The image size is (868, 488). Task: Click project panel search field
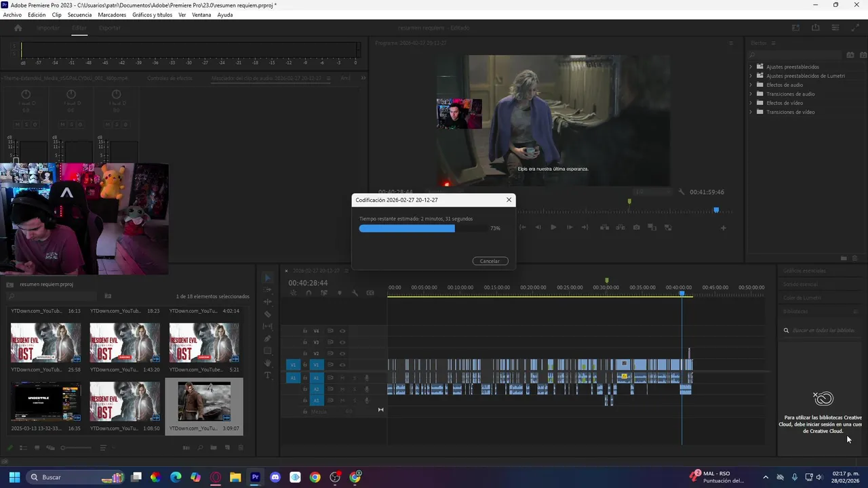(x=52, y=296)
